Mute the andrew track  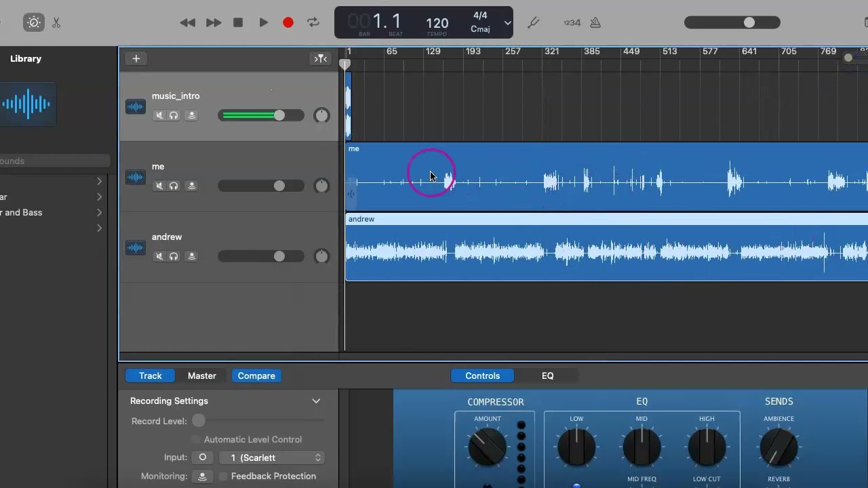click(x=159, y=256)
